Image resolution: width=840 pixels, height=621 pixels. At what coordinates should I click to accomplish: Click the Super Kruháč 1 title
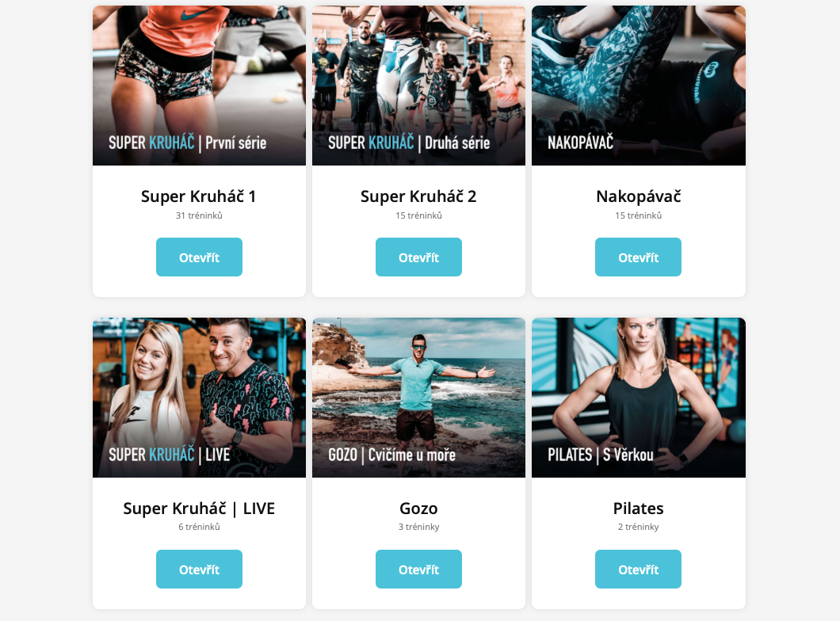pyautogui.click(x=199, y=196)
